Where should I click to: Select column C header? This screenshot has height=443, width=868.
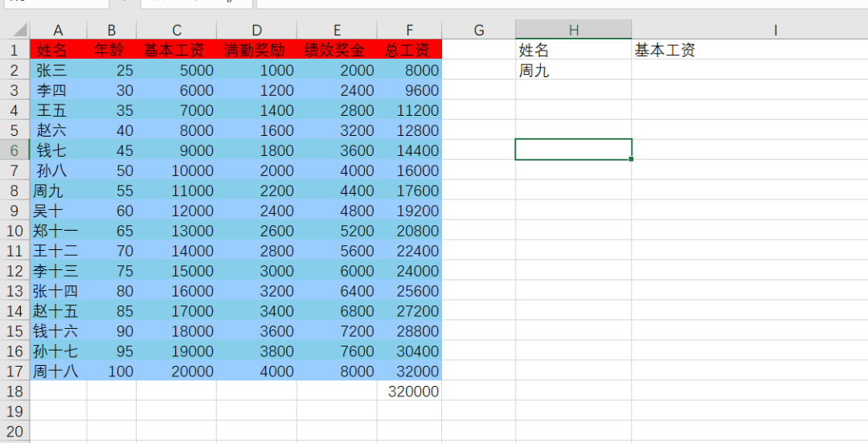(x=177, y=30)
